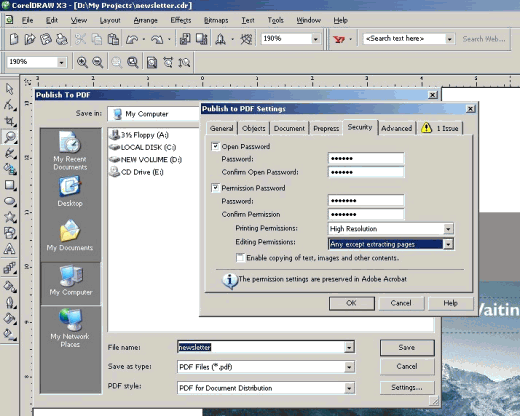The image size is (520, 416).
Task: Click the Yahoo search icon
Action: [x=339, y=39]
